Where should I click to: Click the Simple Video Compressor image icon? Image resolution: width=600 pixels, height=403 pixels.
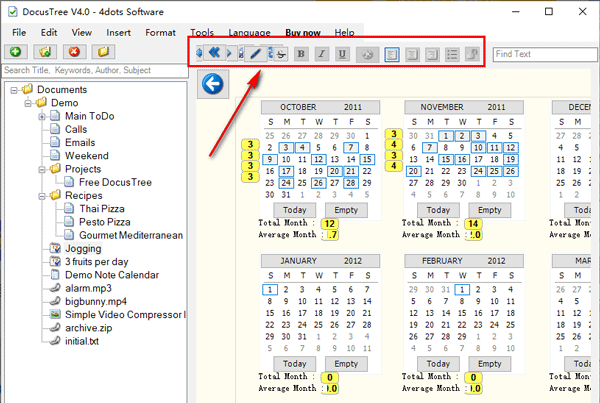[55, 315]
